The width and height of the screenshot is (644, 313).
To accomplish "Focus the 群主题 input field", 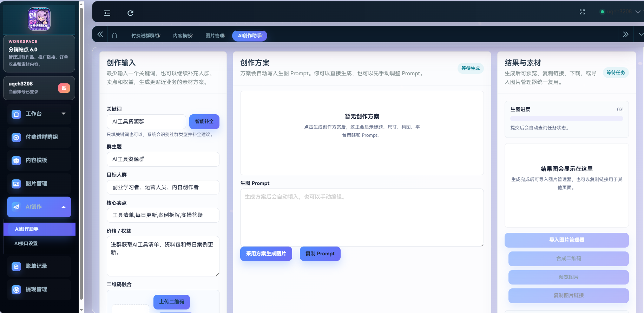I will (163, 159).
